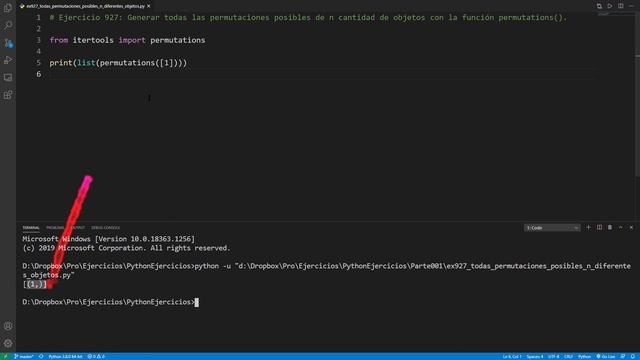Close the terminal panel
Screen dimensions: 640x360
(x=631, y=227)
